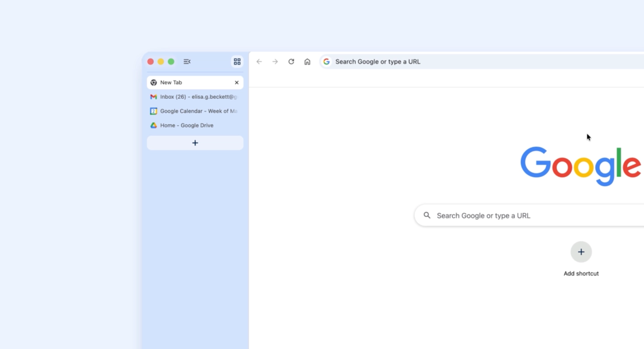Collapse the vertical tab strip
The width and height of the screenshot is (644, 349).
pyautogui.click(x=187, y=61)
